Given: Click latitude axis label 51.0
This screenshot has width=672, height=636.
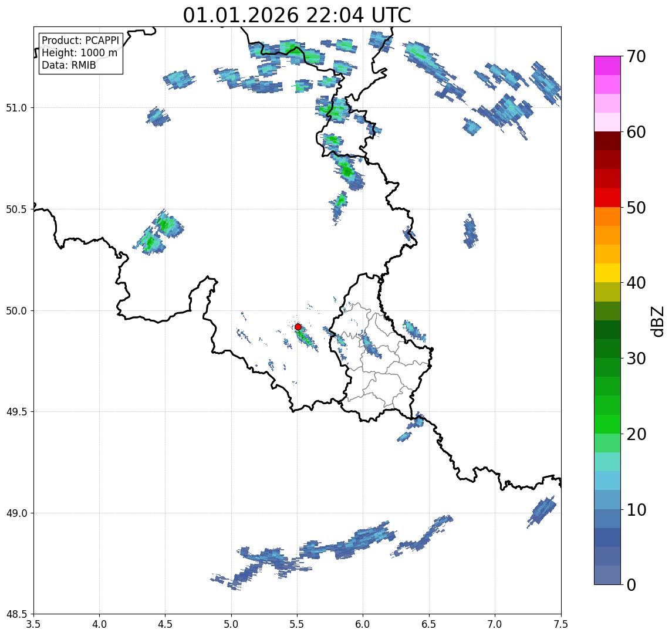Looking at the screenshot, I should click(x=16, y=108).
